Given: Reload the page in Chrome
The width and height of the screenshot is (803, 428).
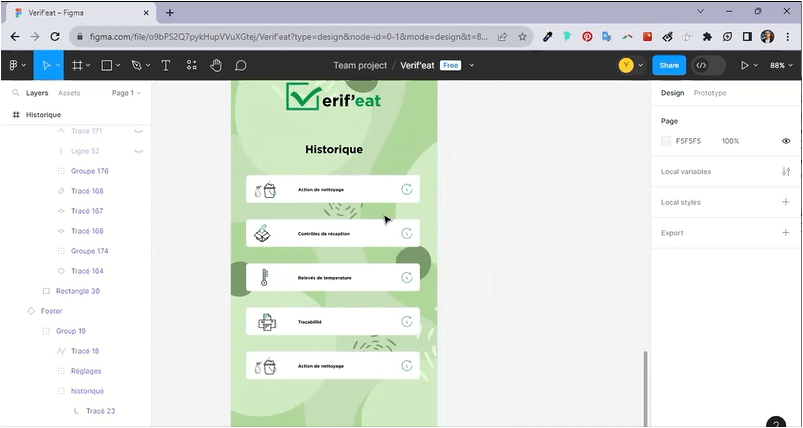Looking at the screenshot, I should click(55, 36).
